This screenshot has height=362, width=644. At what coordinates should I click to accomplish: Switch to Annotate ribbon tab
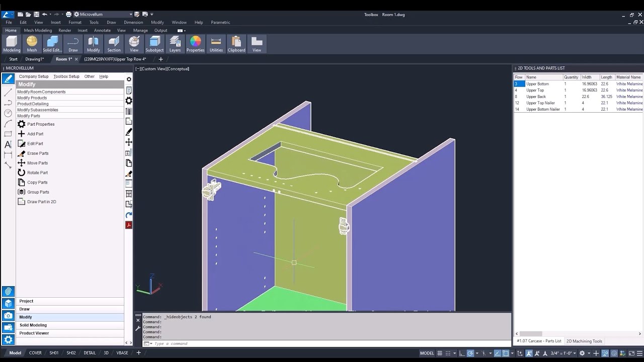[x=102, y=30]
